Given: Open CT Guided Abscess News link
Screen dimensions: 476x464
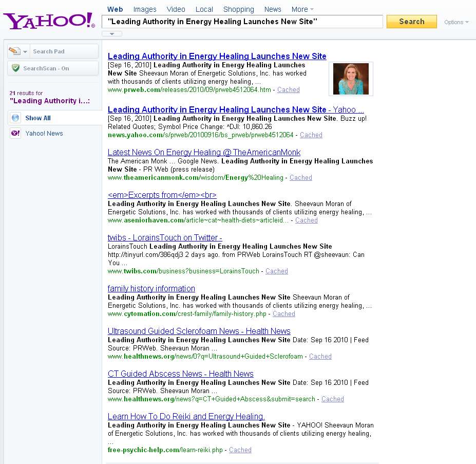Looking at the screenshot, I should point(181,374).
